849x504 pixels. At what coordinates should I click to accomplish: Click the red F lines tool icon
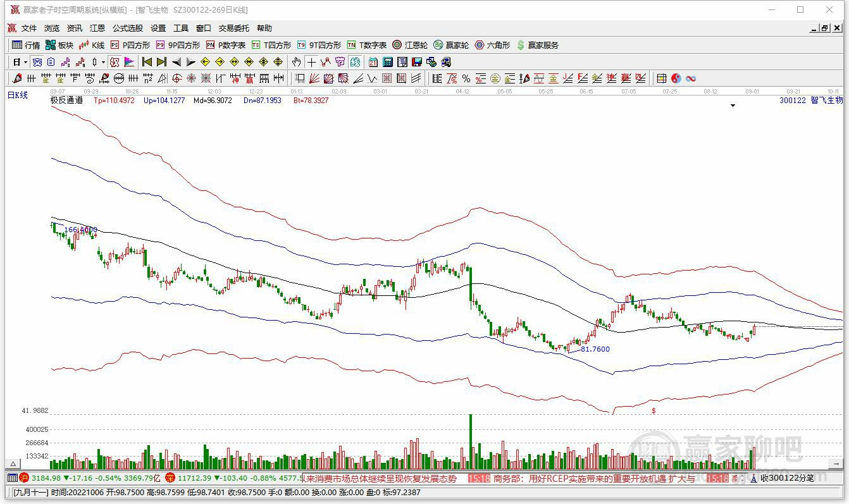coord(582,78)
